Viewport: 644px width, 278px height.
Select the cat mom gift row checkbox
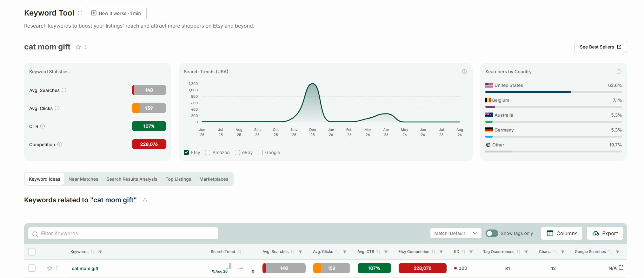(32, 268)
